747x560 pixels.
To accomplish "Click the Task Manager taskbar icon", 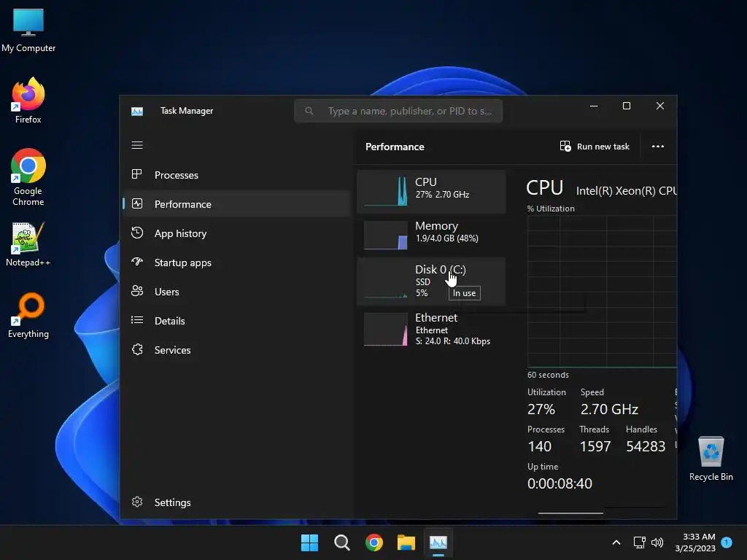I will point(438,542).
